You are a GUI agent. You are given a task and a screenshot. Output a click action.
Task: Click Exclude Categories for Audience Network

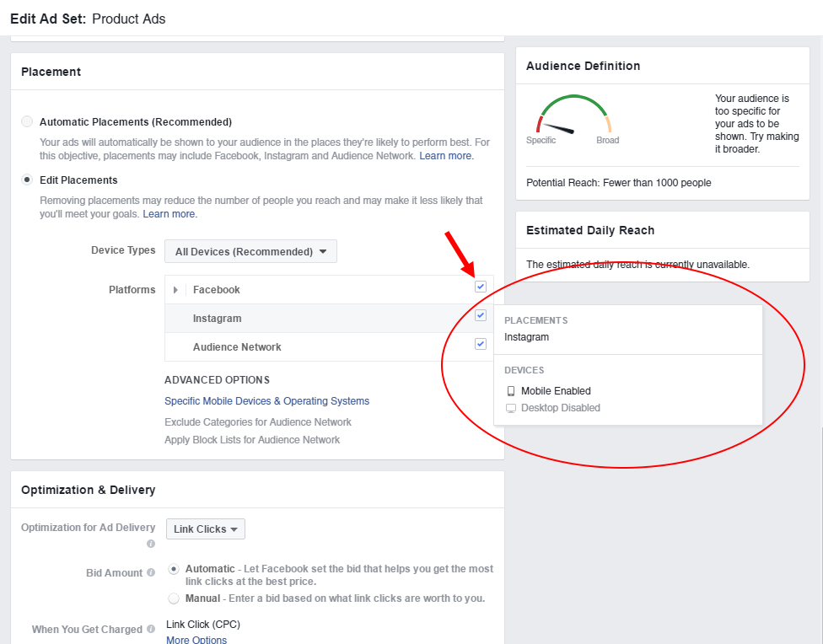click(258, 422)
